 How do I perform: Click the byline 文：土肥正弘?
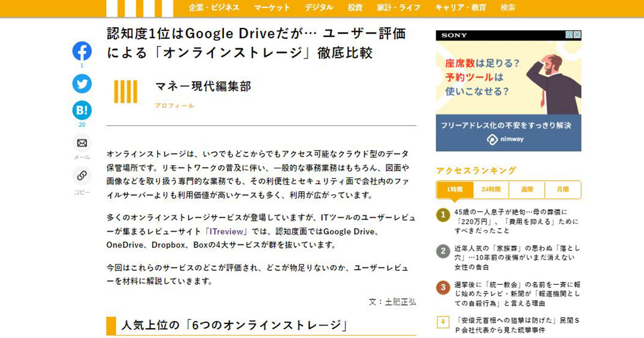392,302
